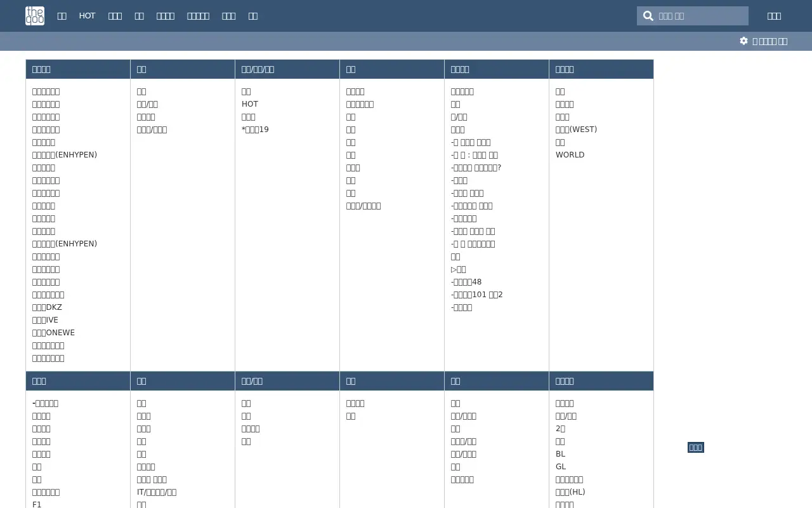The image size is (812, 508).
Task: Open the BL board link
Action: (560, 454)
